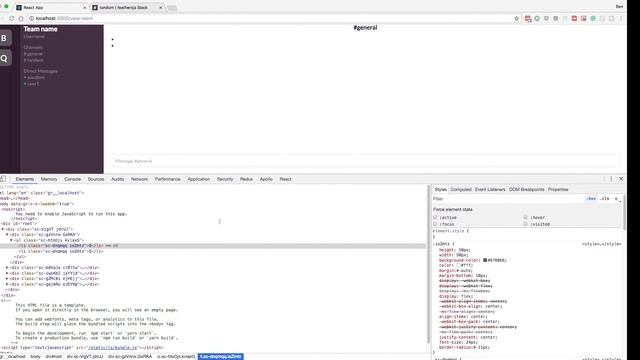640x360 pixels.
Task: Go to the browser home page icon
Action: [21, 18]
